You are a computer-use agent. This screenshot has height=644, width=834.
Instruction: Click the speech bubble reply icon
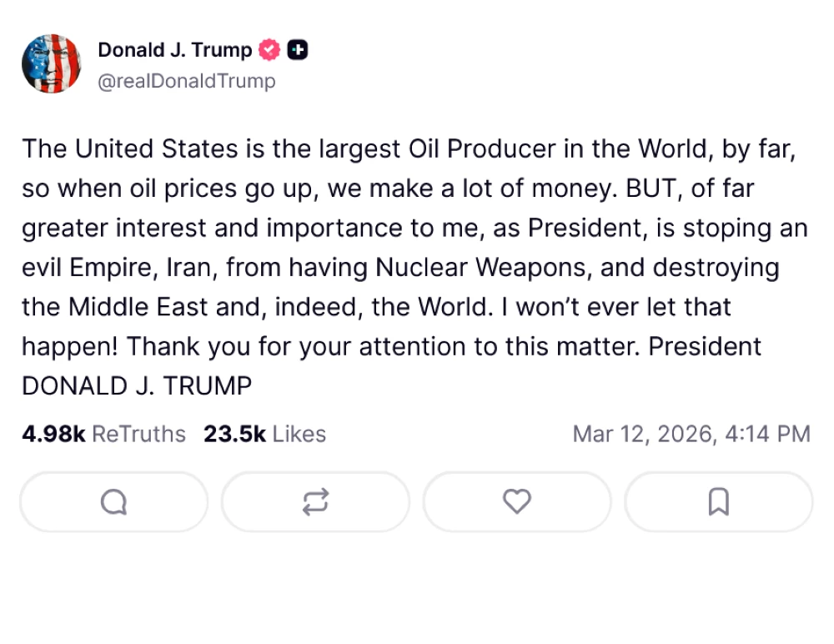tap(113, 502)
